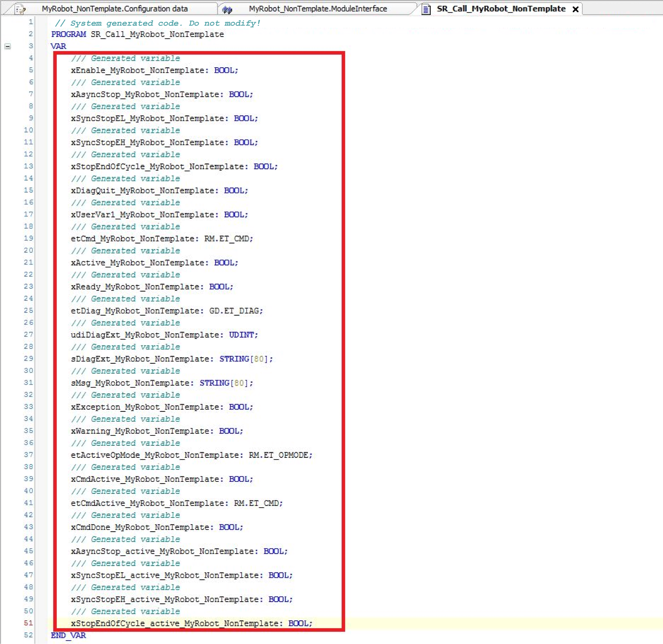Click the PROGRAM keyword on line 2

69,34
